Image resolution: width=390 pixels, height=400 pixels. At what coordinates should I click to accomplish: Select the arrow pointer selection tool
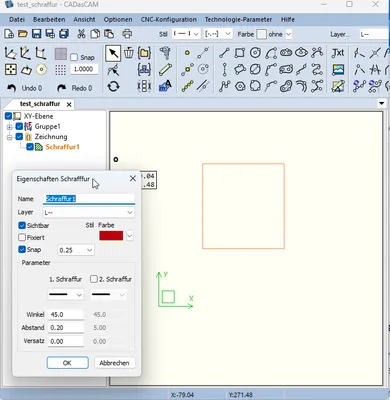113,53
